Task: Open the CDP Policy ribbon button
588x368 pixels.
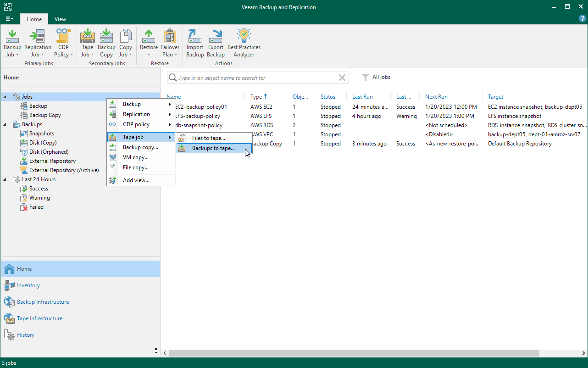Action: 63,43
